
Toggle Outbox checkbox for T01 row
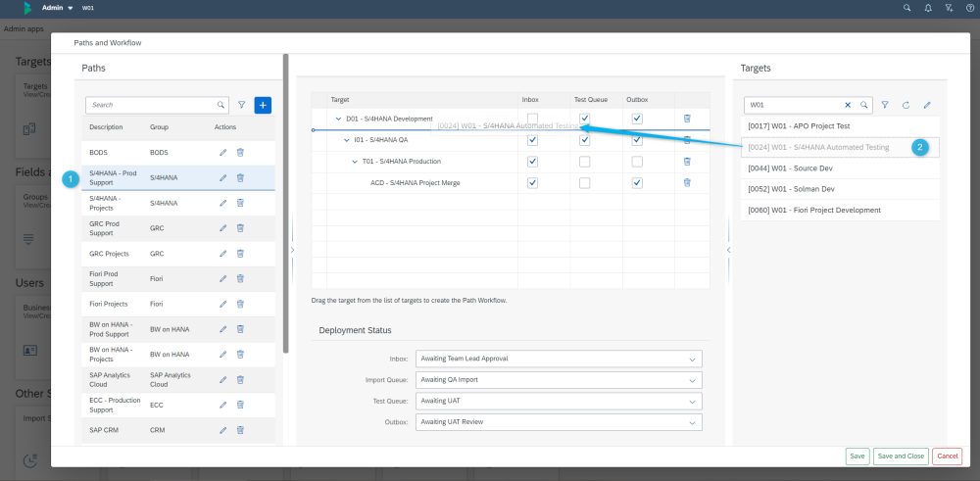coord(637,162)
